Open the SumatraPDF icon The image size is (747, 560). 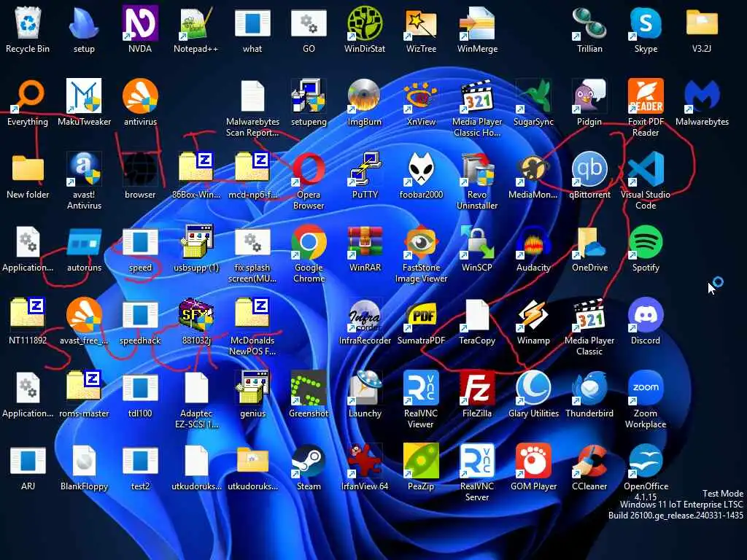[x=421, y=315]
